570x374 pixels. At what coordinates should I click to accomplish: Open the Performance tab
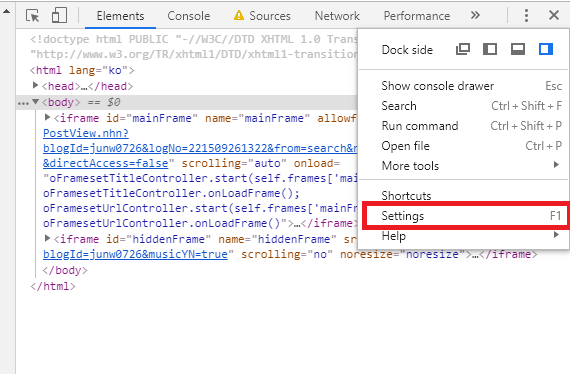[417, 16]
